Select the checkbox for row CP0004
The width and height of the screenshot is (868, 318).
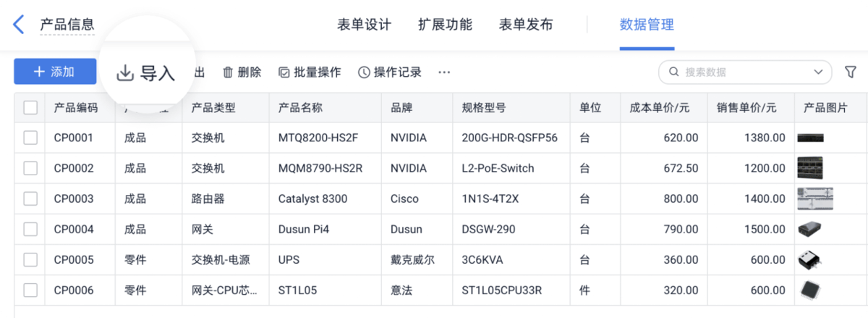30,229
